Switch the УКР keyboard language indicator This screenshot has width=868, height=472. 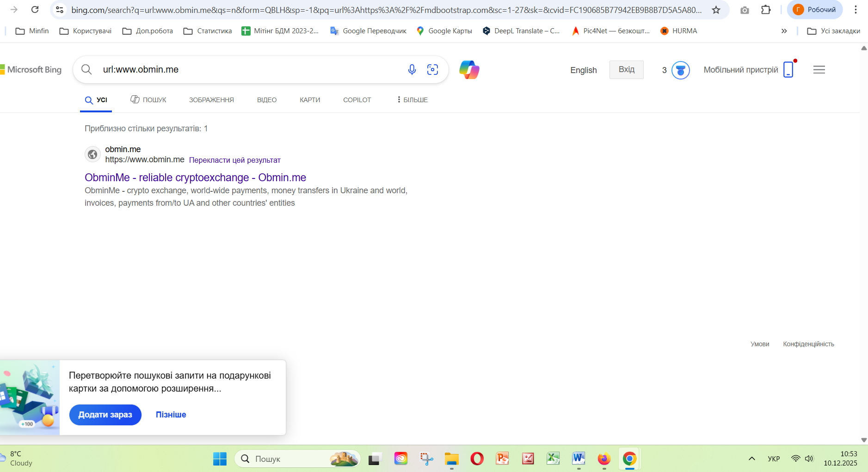[x=774, y=459]
